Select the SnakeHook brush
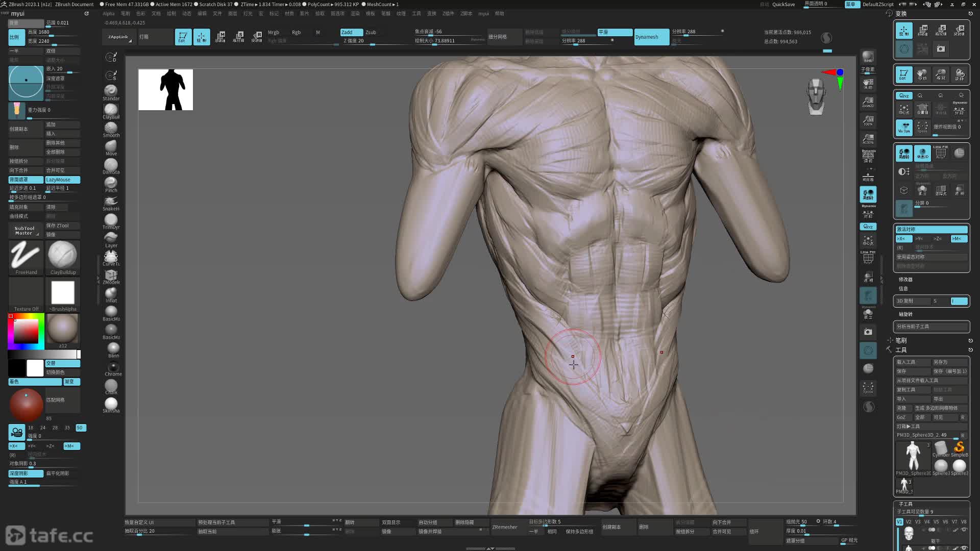Viewport: 980px width, 551px height. point(111,202)
